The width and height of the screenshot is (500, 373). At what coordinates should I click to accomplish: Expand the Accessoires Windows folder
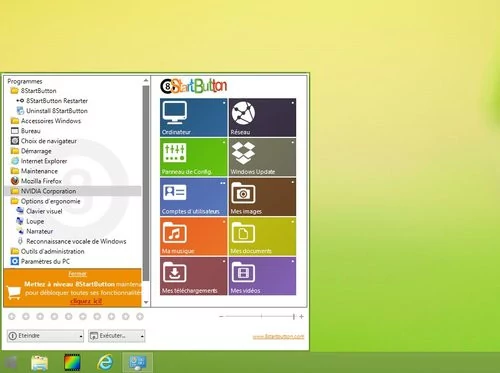(46, 121)
